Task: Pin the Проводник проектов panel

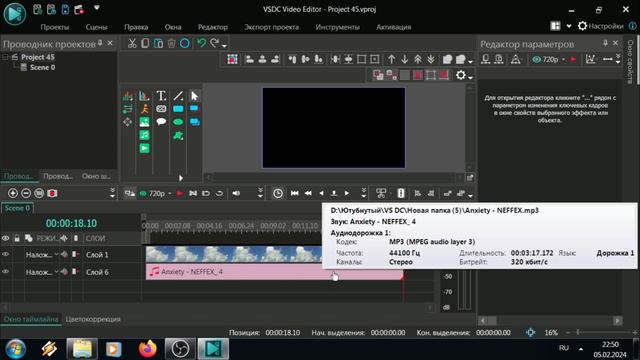Action: point(100,43)
